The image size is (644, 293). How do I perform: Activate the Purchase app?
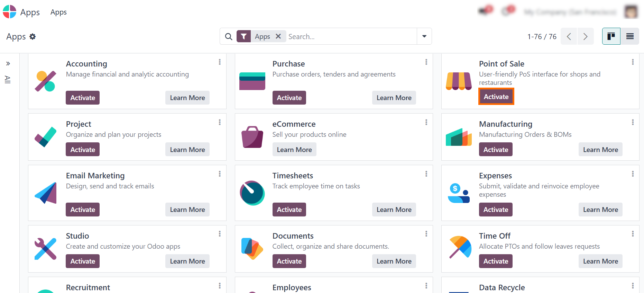tap(289, 98)
